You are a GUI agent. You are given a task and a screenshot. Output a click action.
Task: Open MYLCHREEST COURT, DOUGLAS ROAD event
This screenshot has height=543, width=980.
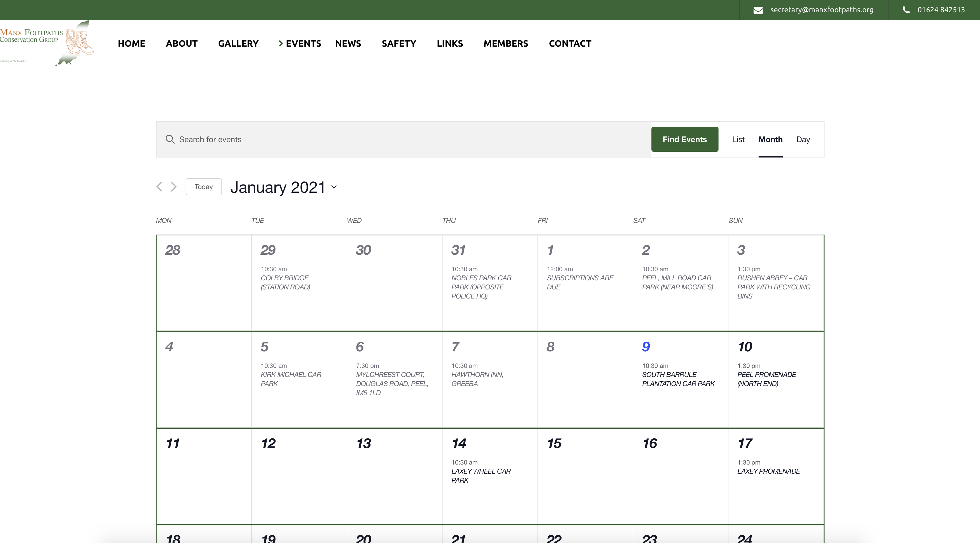click(x=392, y=384)
